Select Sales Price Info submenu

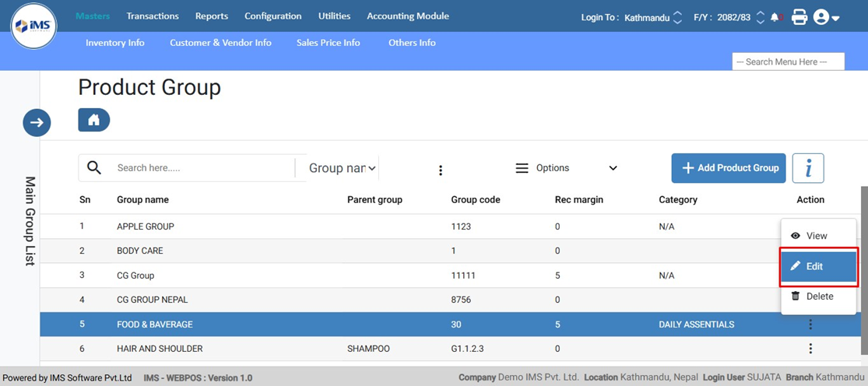[x=329, y=43]
